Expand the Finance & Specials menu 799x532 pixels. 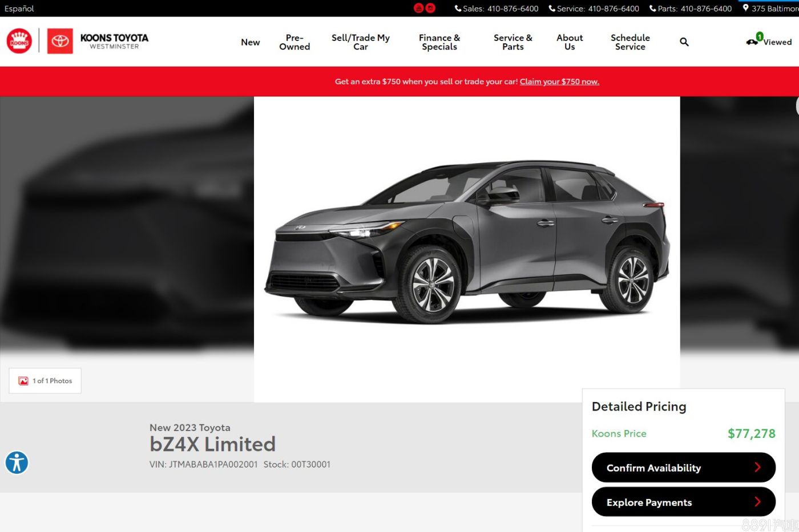pos(439,42)
